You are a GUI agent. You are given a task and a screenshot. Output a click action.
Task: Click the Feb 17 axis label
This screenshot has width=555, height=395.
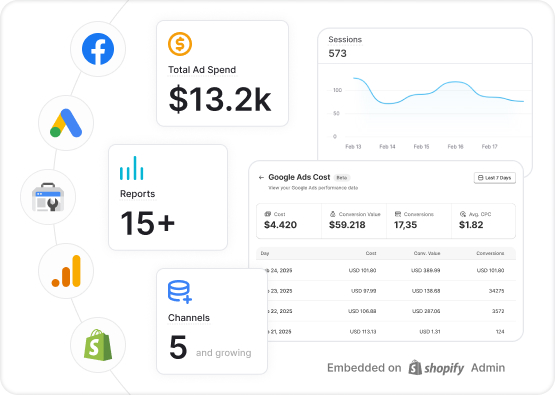click(490, 147)
